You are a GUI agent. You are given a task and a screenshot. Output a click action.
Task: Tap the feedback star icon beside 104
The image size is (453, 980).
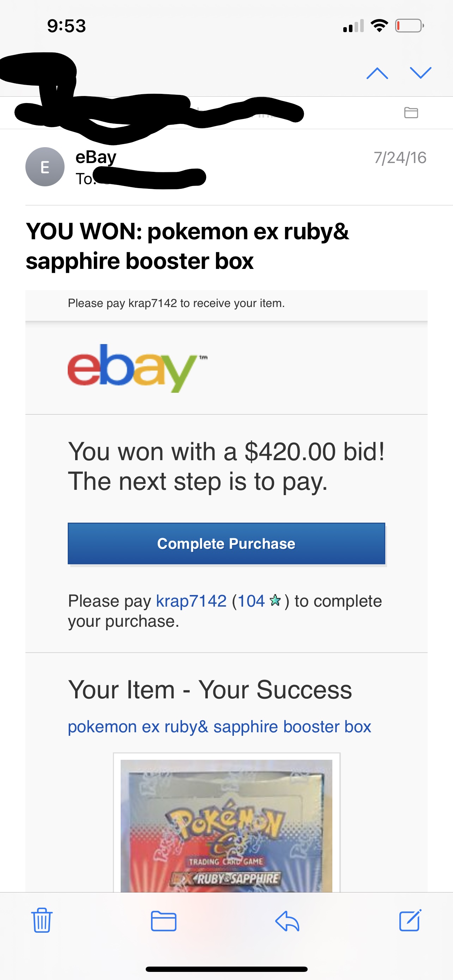(275, 601)
